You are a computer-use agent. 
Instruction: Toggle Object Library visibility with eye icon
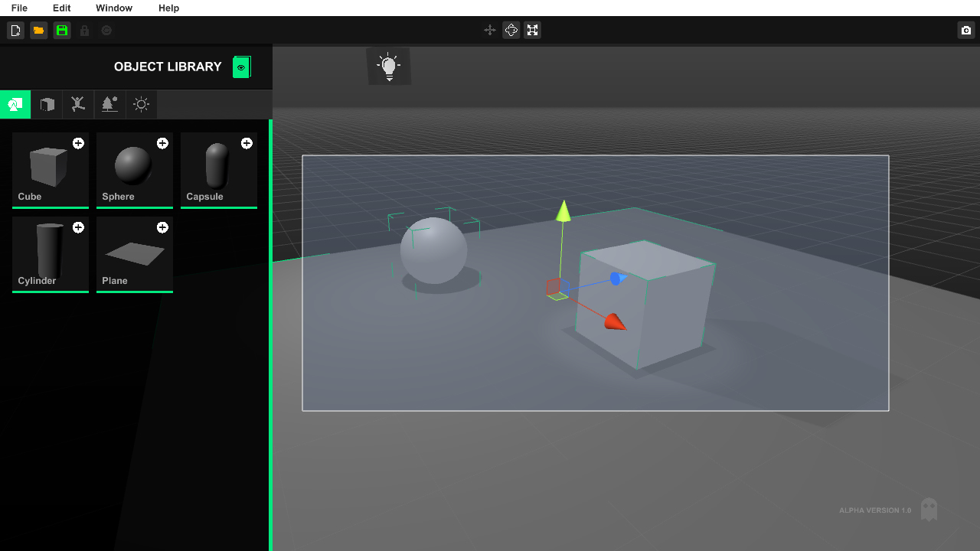(241, 67)
